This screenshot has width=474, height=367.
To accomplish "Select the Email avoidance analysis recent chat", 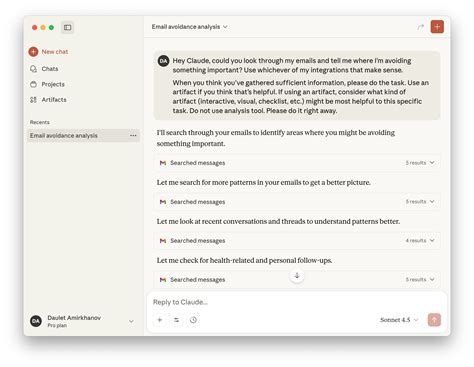I will (83, 136).
